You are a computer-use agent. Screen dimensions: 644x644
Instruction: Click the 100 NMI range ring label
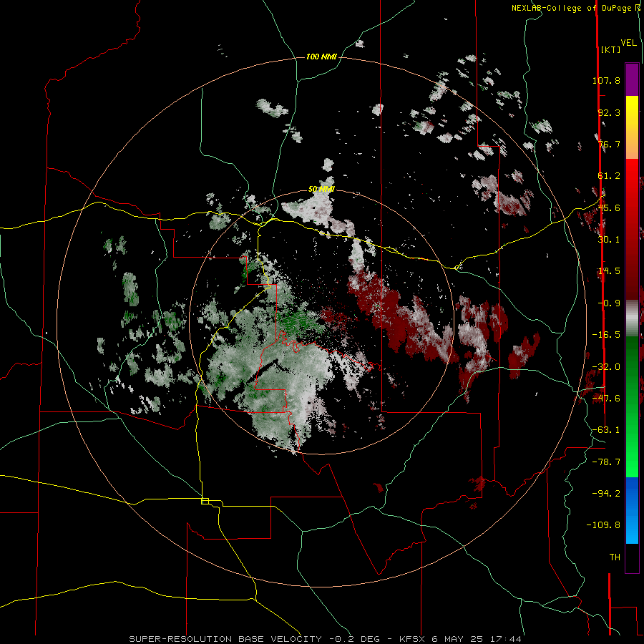tap(321, 57)
